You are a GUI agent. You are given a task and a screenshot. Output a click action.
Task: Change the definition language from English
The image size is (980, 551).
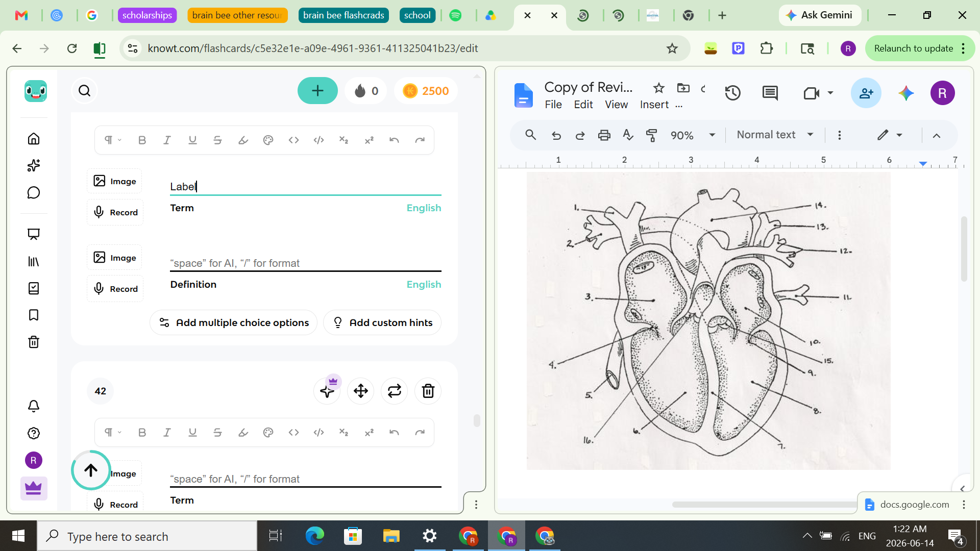point(424,284)
